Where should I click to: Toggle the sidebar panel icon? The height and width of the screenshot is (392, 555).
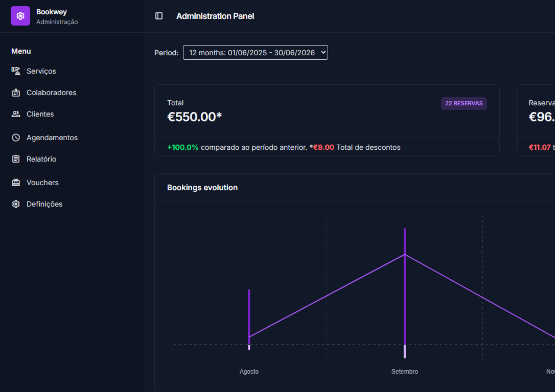pos(159,16)
